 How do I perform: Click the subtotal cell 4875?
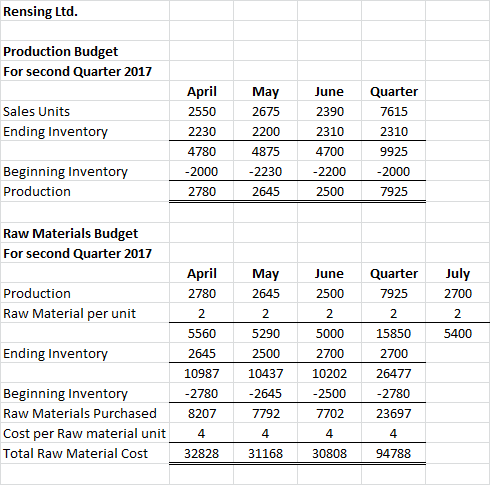tap(266, 152)
